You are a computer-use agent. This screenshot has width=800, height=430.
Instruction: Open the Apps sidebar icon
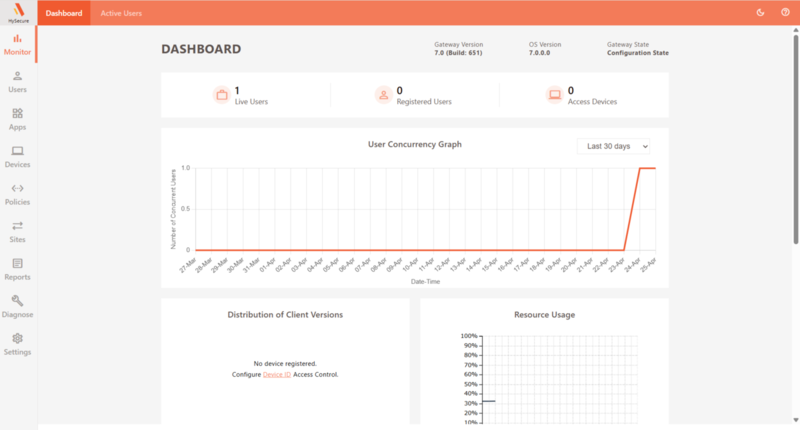17,113
